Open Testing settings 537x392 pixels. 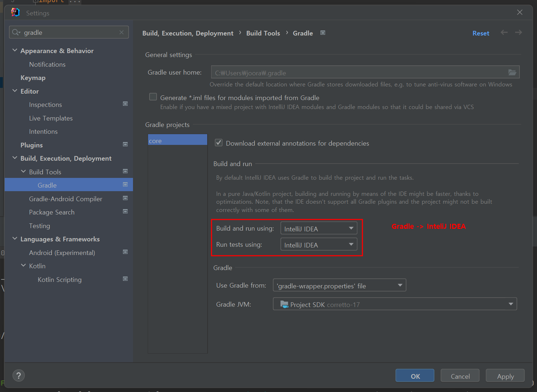coord(39,226)
